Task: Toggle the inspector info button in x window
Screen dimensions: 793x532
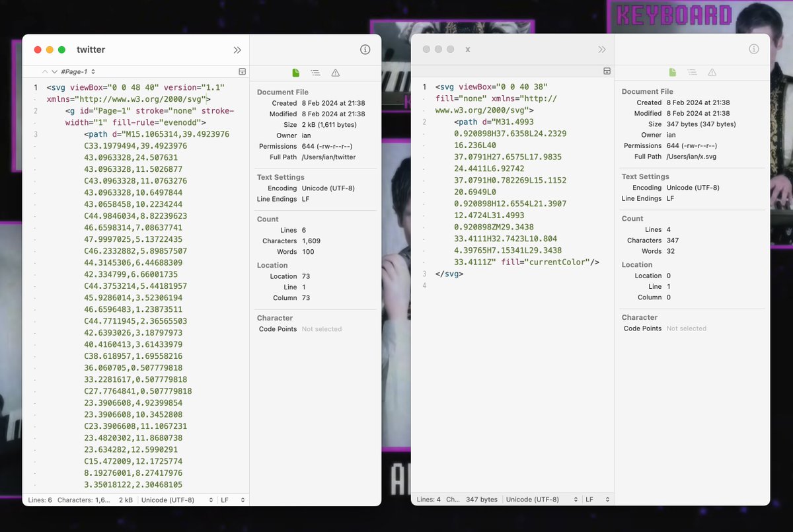Action: point(754,50)
